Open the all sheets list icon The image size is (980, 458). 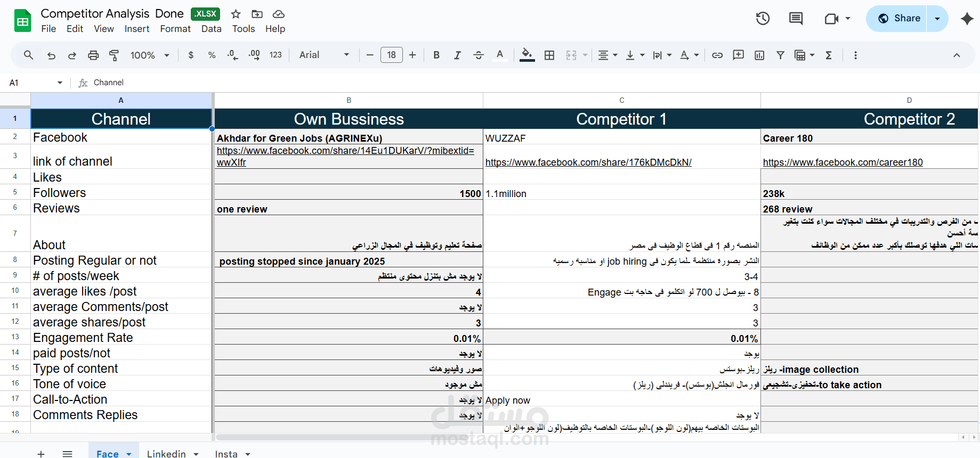pos(67,454)
